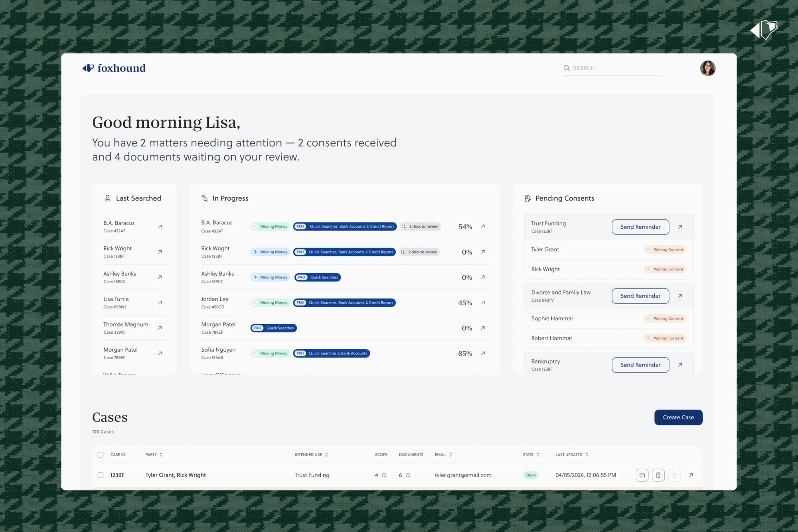Click Send Reminder for Divorce and Family Law
Viewport: 798px width, 532px height.
pyautogui.click(x=640, y=296)
